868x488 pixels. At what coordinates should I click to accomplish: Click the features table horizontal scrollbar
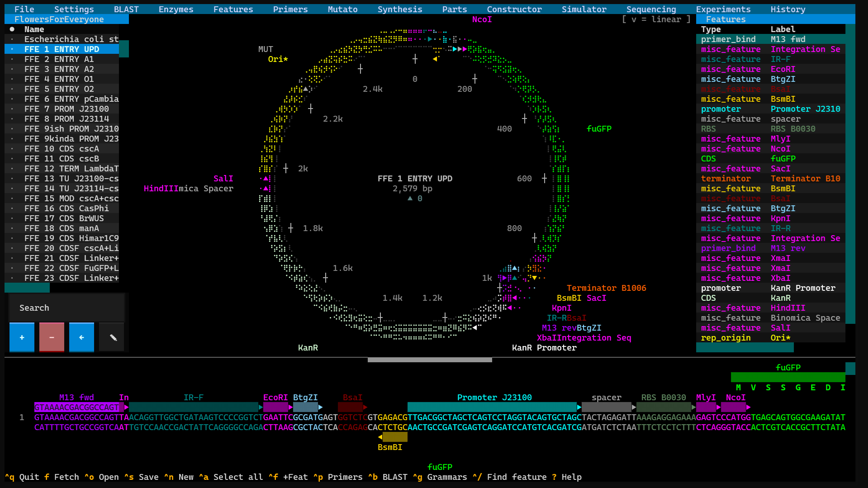[745, 347]
